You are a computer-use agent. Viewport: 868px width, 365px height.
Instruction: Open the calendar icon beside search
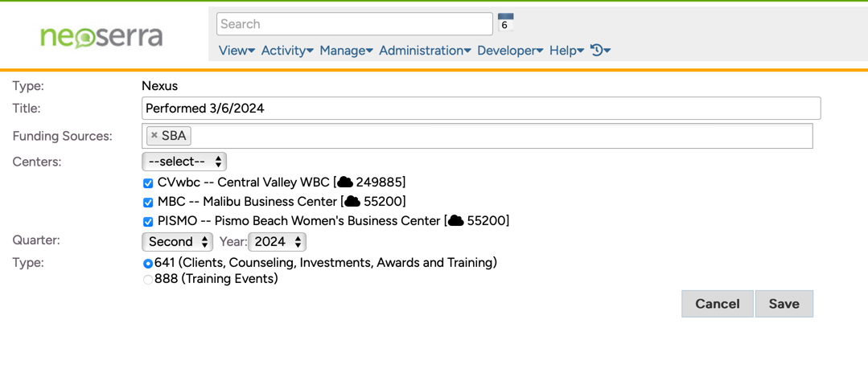(x=505, y=23)
